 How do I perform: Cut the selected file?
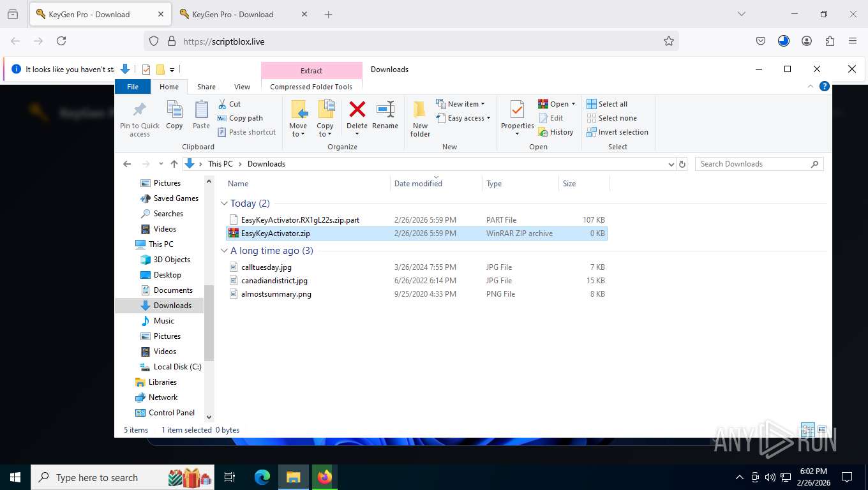[229, 104]
